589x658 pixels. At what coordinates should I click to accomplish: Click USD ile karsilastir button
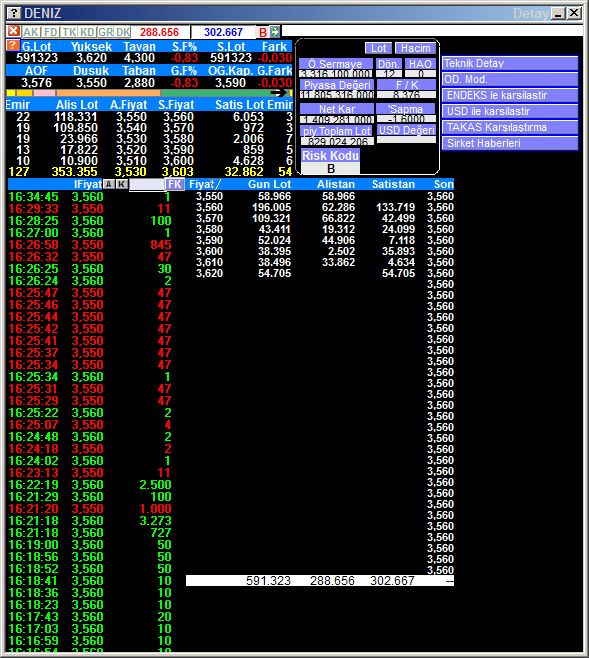tap(510, 111)
